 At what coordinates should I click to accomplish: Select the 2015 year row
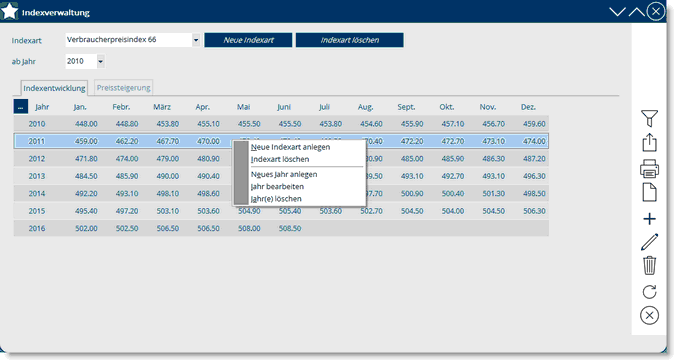click(x=281, y=211)
